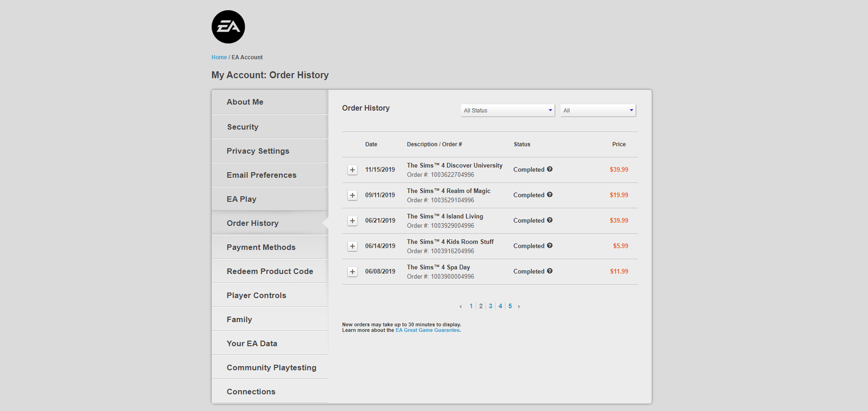Click order number 1003622704996
Viewport: 868px width, 411px height.
coord(452,175)
